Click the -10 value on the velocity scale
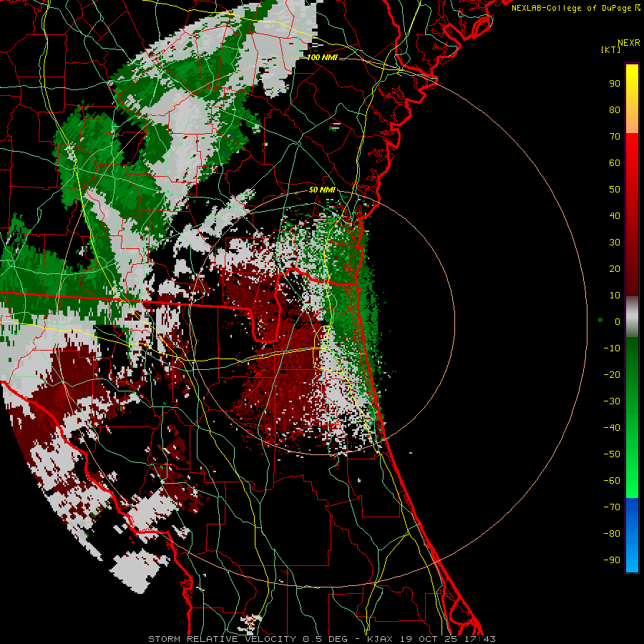This screenshot has width=644, height=644. 612,348
